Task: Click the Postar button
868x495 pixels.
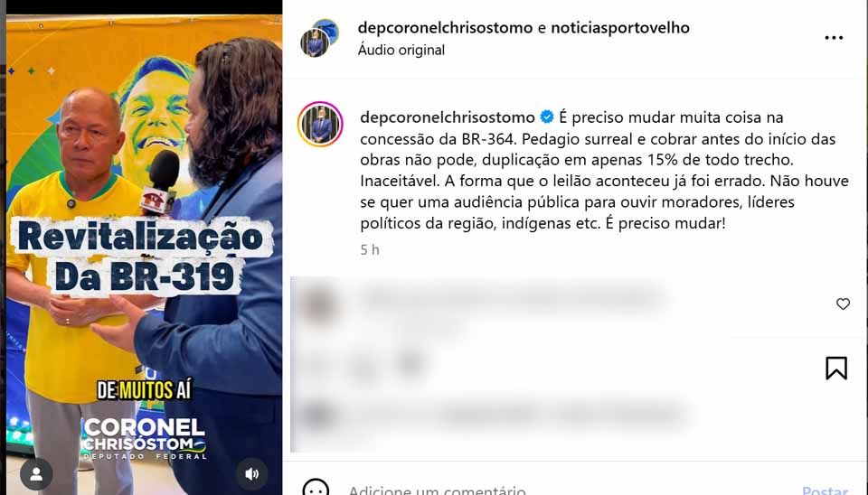Action: 825,490
